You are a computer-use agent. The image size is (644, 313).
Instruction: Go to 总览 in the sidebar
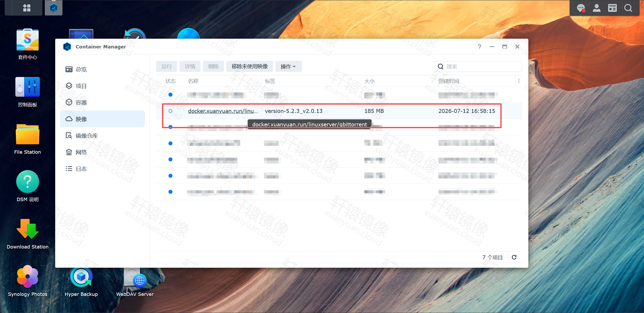pos(102,69)
